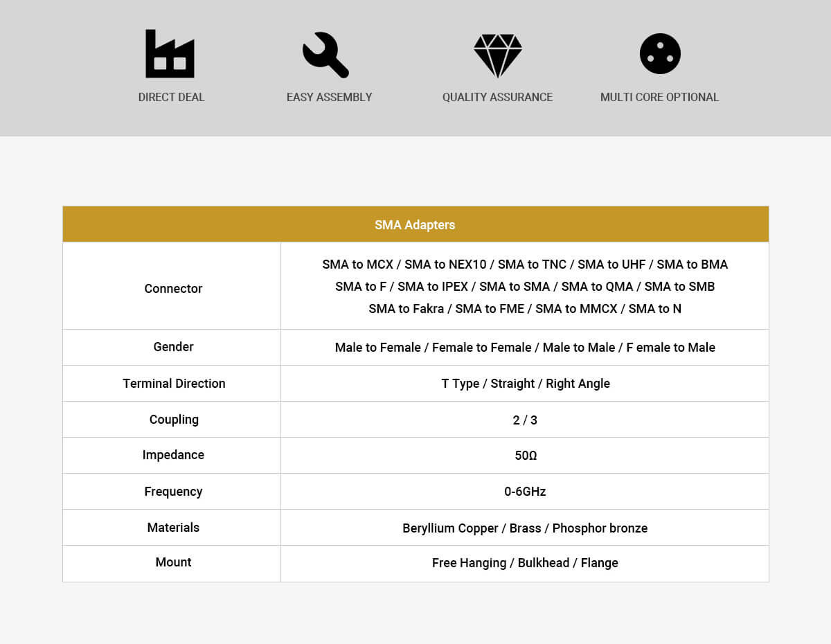Click Beryllium Copper / Brass materials cell
This screenshot has height=644, width=831.
click(x=525, y=528)
